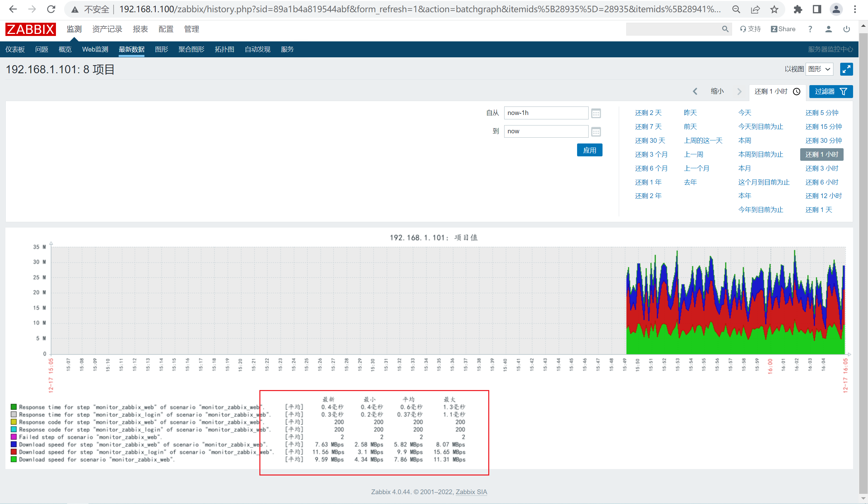The width and height of the screenshot is (868, 504).
Task: Enter fullscreen with the expand arrows button
Action: [x=846, y=69]
